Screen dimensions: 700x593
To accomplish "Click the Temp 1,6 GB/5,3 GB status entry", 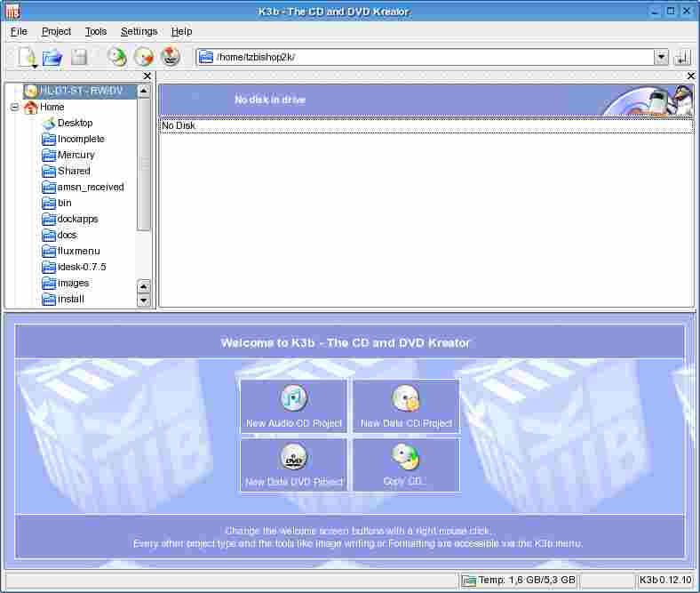I will coord(519,580).
